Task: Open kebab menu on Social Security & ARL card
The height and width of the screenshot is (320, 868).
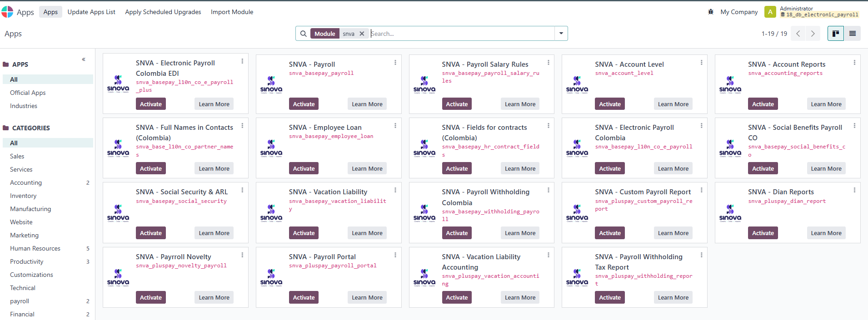Action: coord(242,190)
